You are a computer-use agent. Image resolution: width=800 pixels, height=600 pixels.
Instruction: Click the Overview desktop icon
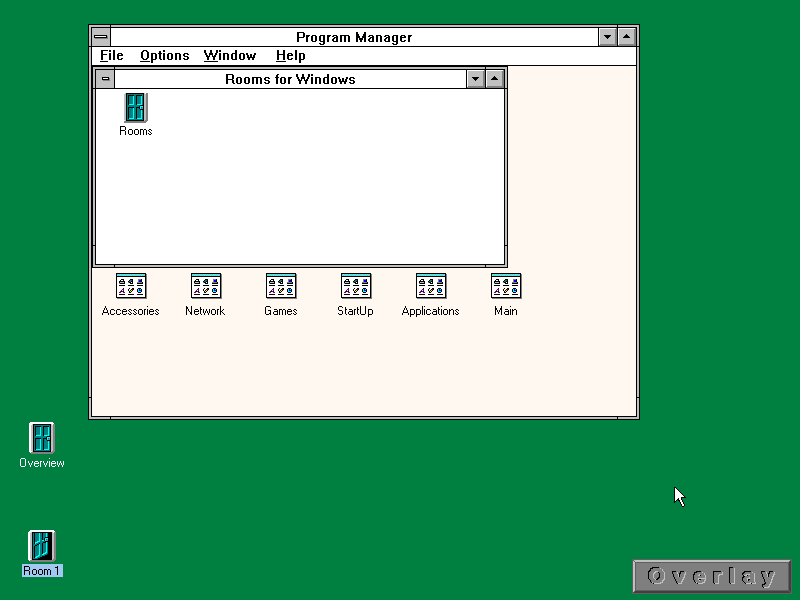pyautogui.click(x=42, y=438)
